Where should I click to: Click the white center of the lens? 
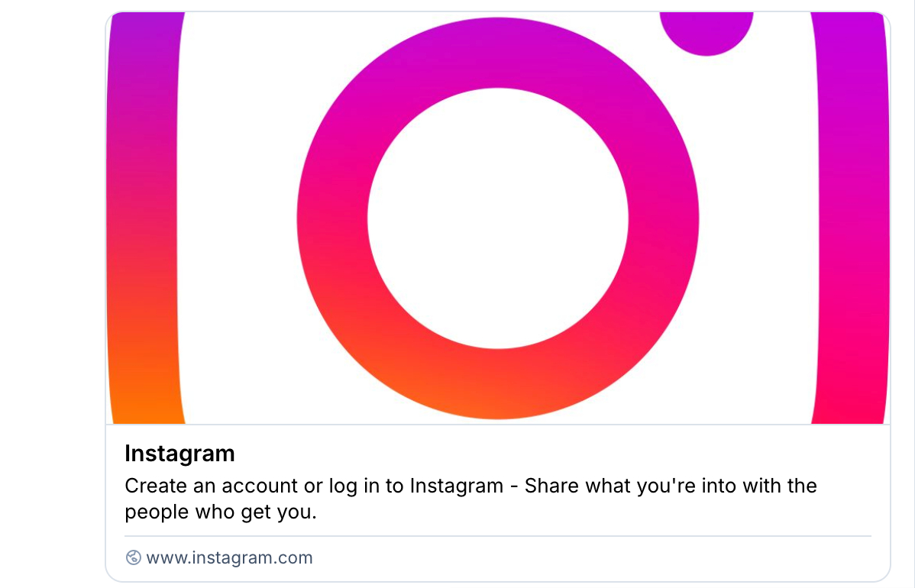tap(498, 219)
